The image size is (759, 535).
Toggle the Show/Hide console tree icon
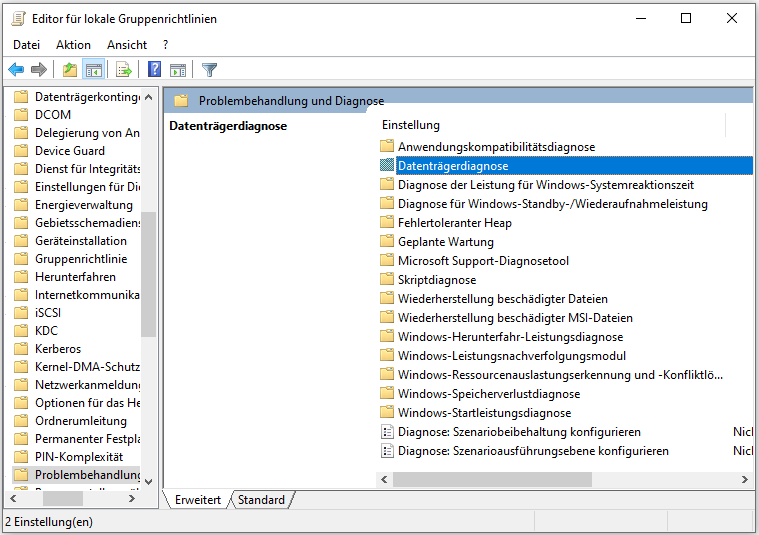click(x=94, y=70)
